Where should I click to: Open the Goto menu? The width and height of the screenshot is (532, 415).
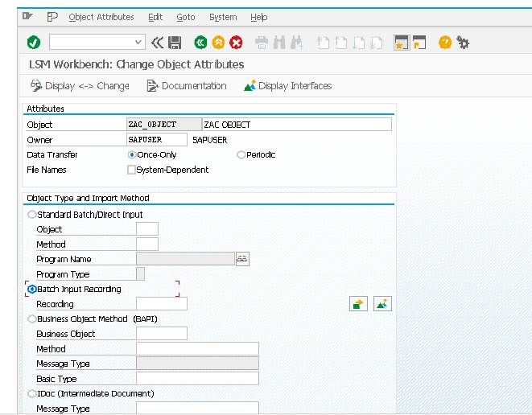(x=186, y=17)
